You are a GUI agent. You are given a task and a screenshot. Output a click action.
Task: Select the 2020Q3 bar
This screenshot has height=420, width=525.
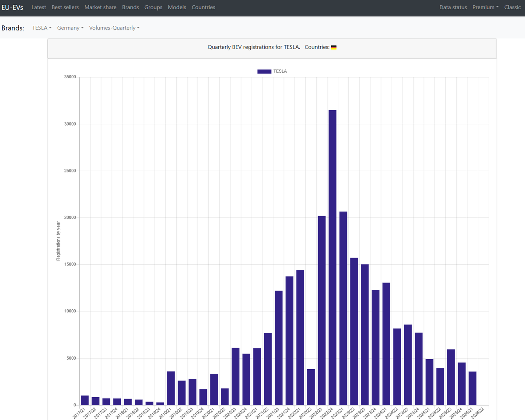point(235,376)
